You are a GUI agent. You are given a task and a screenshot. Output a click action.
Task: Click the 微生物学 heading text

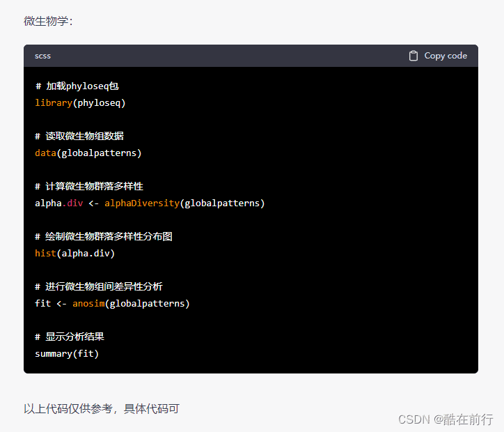click(49, 21)
